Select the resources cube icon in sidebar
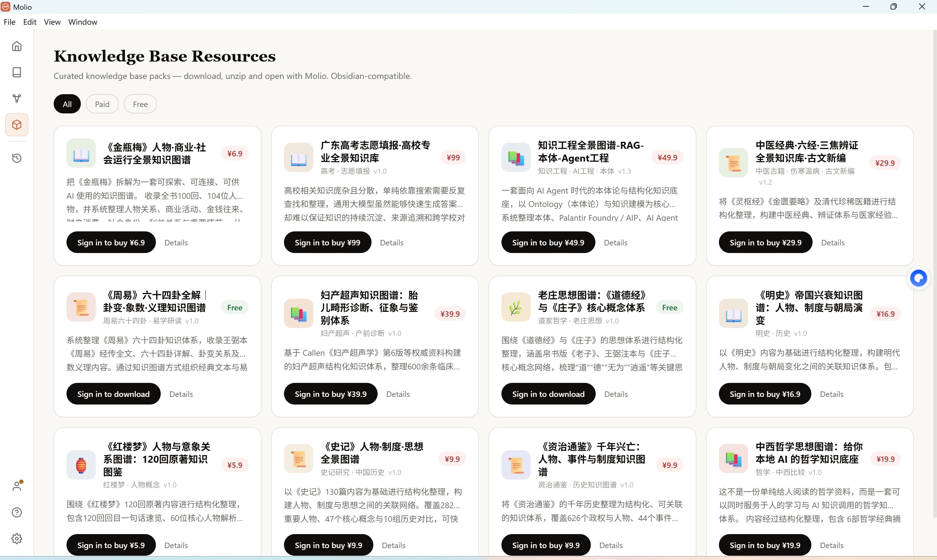This screenshot has height=560, width=937. (x=16, y=124)
